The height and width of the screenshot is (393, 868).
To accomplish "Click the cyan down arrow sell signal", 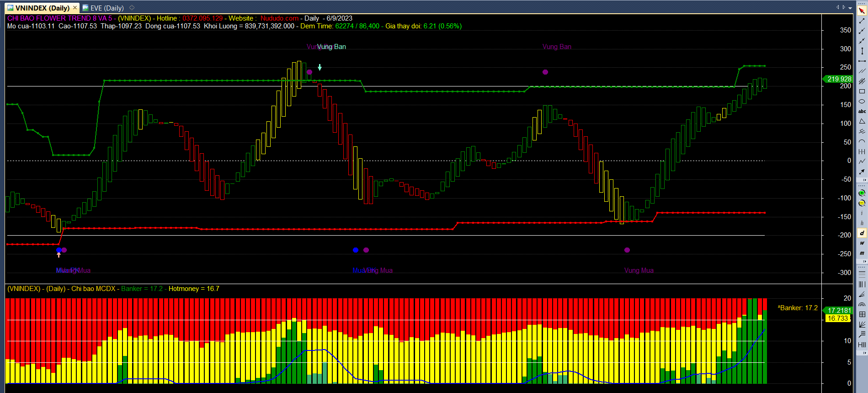I will pyautogui.click(x=320, y=68).
